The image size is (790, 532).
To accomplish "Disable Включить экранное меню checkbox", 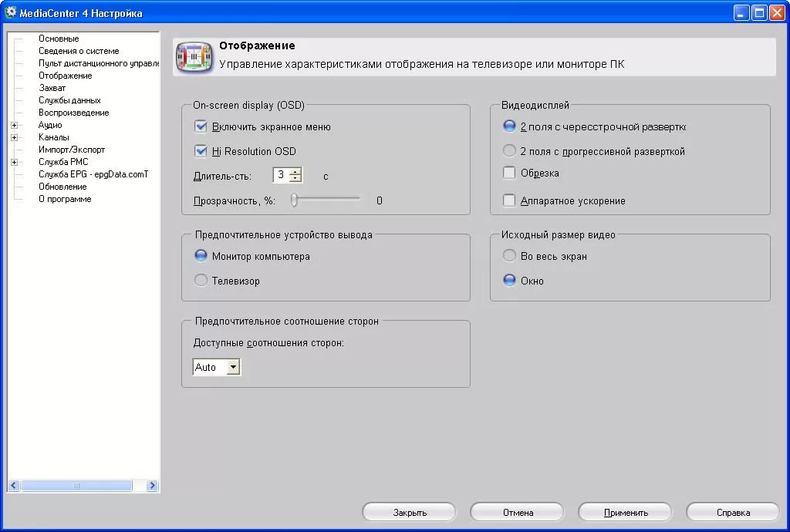I will click(201, 127).
